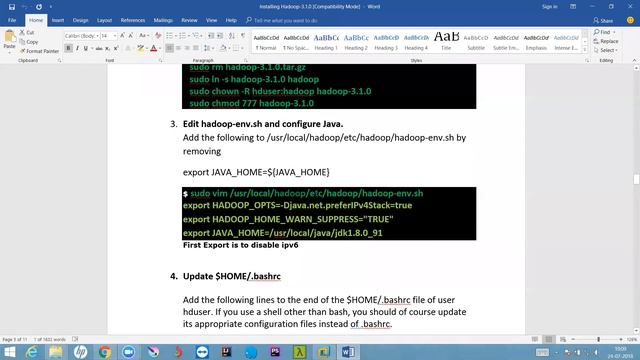Screen dimensions: 640x360
Task: Sort the selected paragraphs
Action: pyautogui.click(x=232, y=36)
